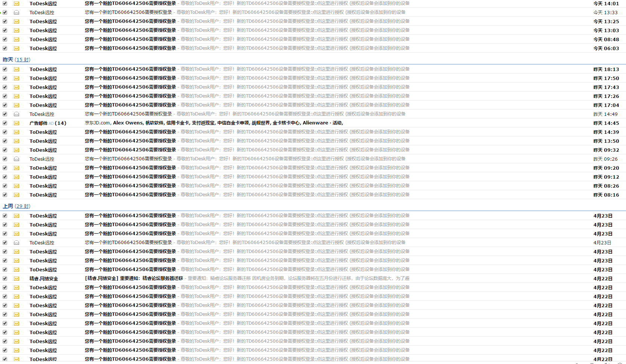Viewport: 626px width, 364px height.
Task: Click the envelope icon of the 昨天 09:20 email
Action: pos(16,168)
